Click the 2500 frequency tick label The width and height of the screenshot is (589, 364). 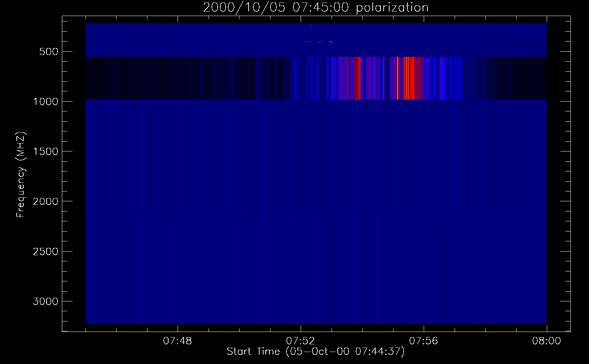pyautogui.click(x=46, y=252)
